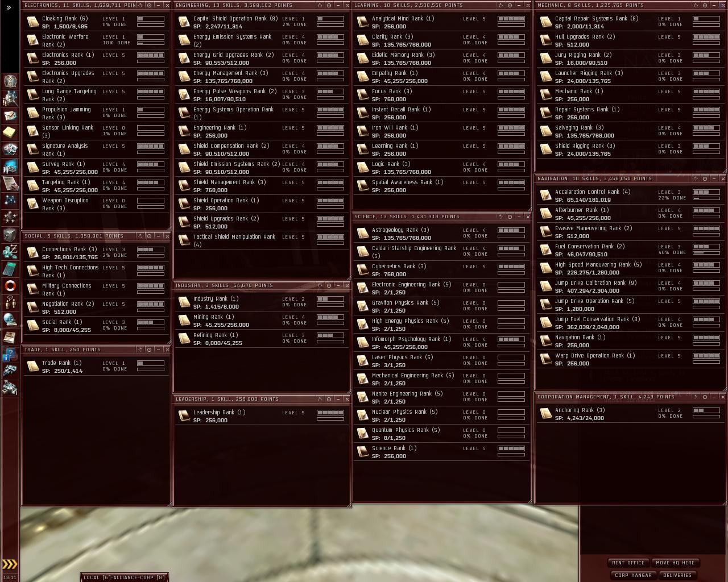Click Acceleration Control level indicator bar
The width and height of the screenshot is (728, 582).
click(x=706, y=192)
